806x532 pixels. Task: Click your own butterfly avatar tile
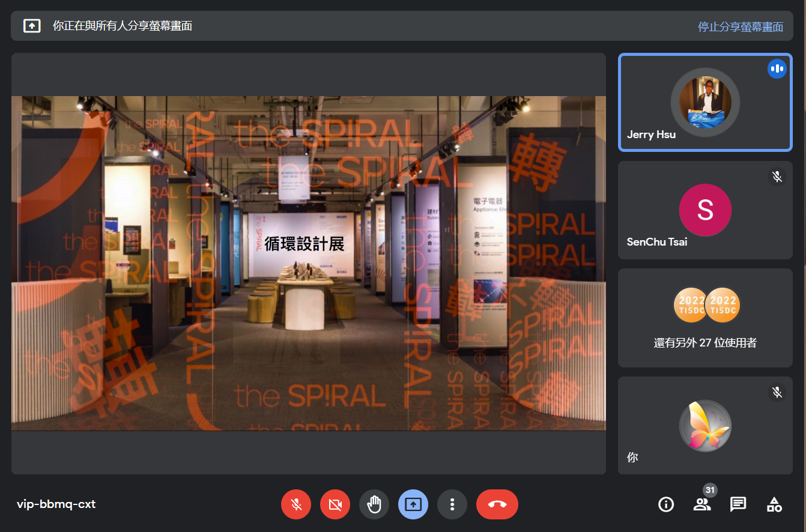pyautogui.click(x=705, y=426)
